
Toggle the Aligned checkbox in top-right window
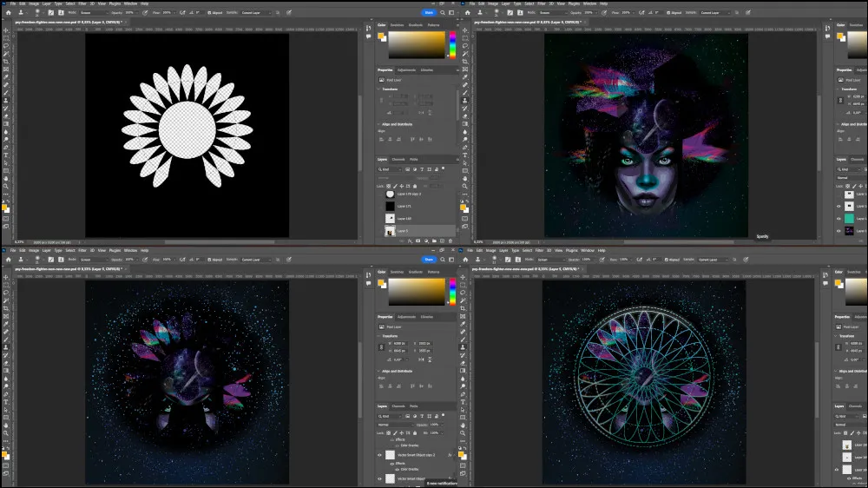click(667, 12)
